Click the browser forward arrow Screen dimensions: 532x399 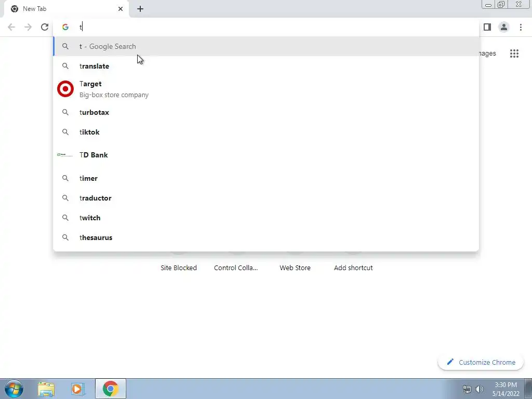tap(28, 27)
